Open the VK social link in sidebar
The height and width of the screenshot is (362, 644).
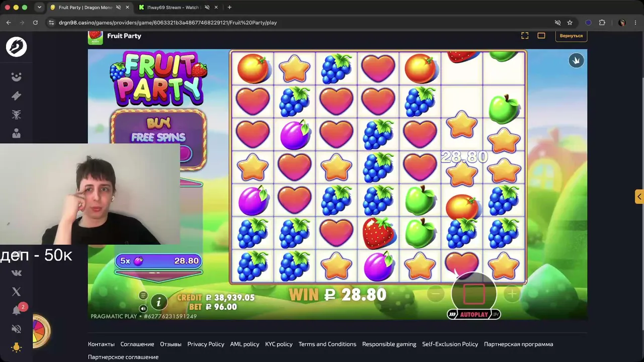[x=16, y=273]
